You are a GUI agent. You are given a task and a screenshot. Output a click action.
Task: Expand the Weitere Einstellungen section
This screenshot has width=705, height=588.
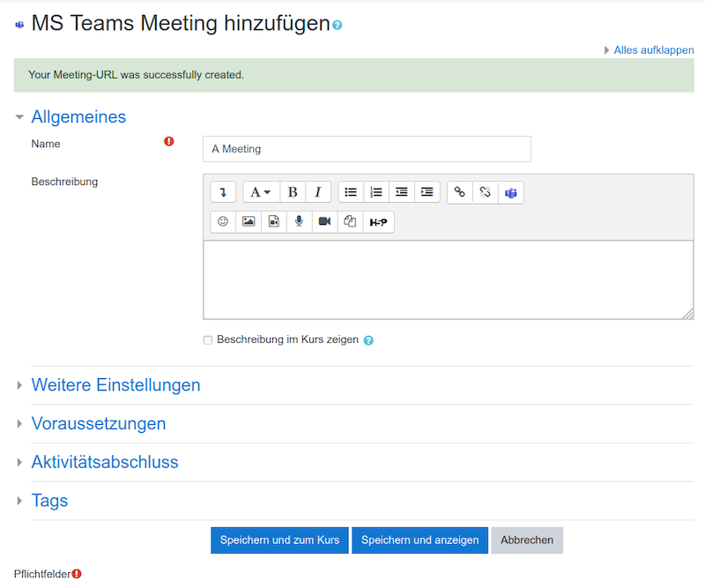pos(115,385)
